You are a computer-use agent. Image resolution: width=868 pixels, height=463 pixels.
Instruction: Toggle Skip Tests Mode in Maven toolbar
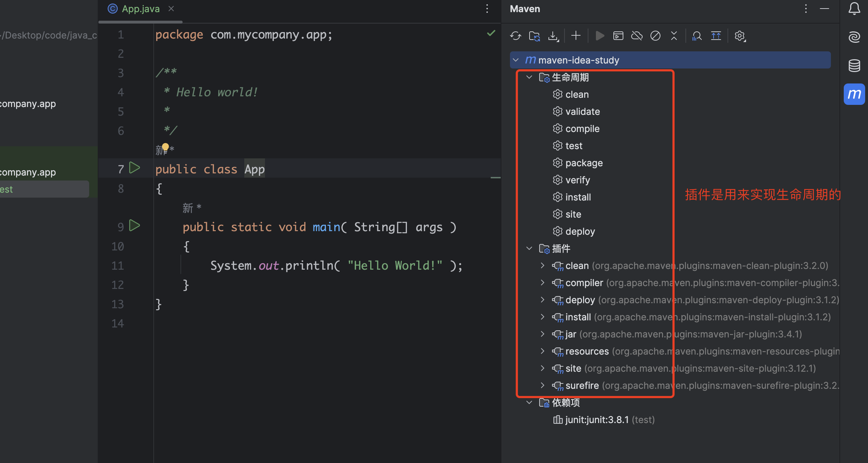(655, 36)
